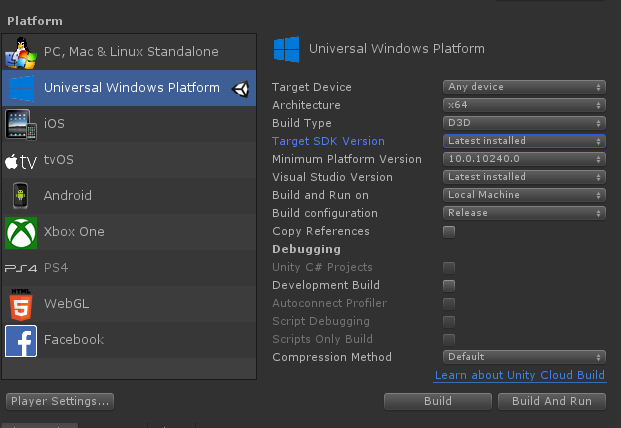Viewport: 621px width, 428px height.
Task: Open the Build Type D3D dropdown
Action: click(x=524, y=123)
